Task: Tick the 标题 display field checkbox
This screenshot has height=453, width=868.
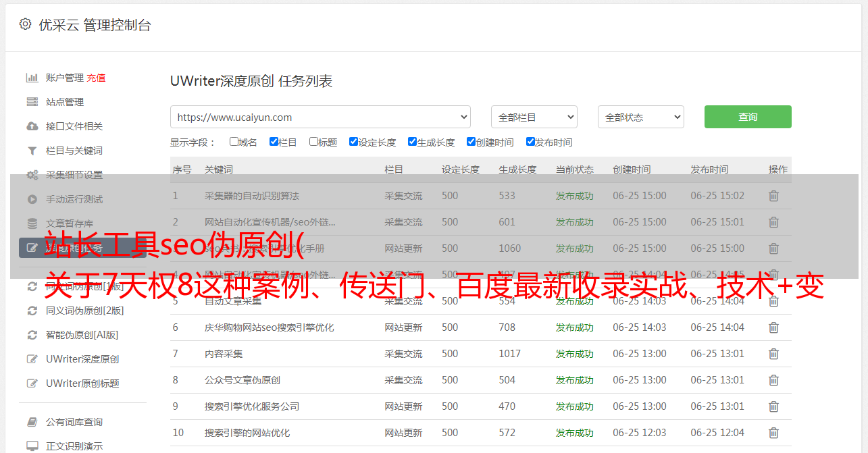Action: (x=313, y=142)
